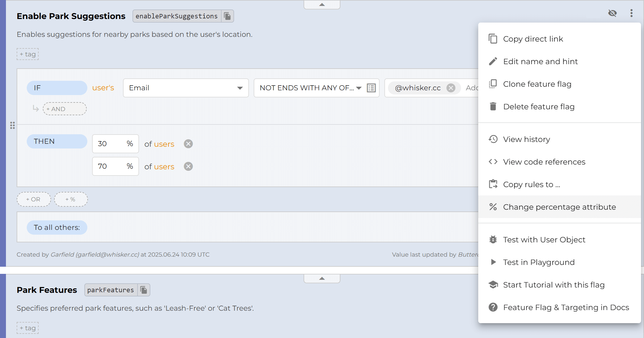Delete the 70% of users row
The width and height of the screenshot is (644, 338).
click(188, 166)
